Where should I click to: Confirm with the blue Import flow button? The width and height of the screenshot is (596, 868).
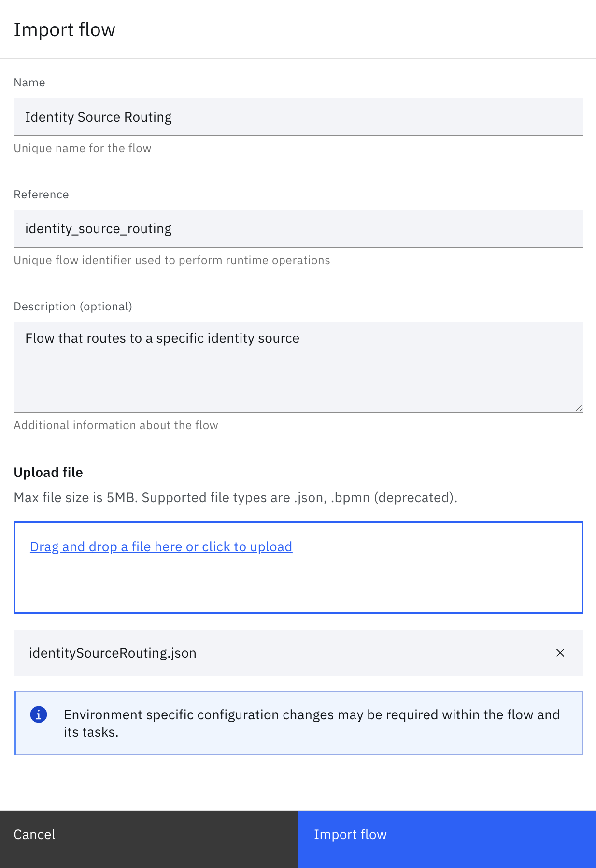click(x=447, y=839)
